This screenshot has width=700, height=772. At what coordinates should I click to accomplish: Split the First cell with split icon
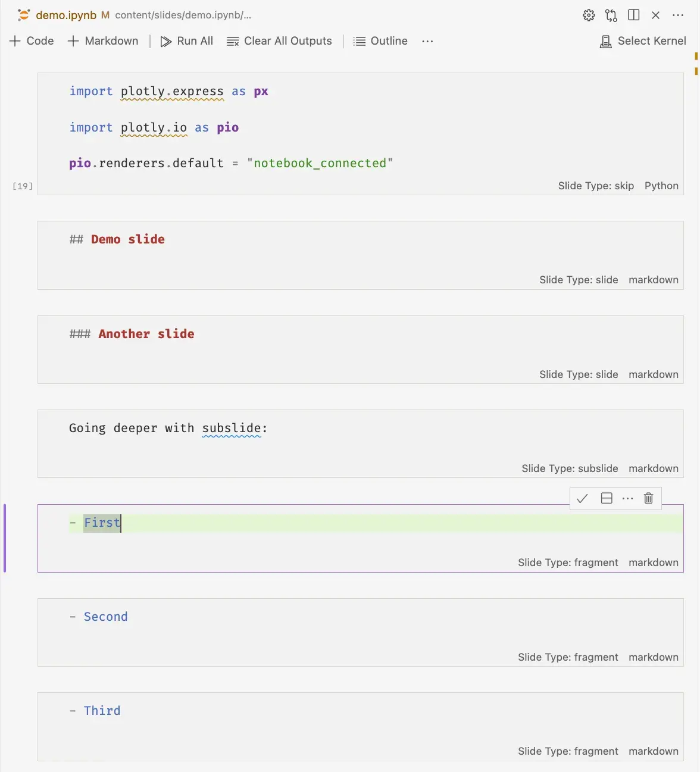tap(607, 498)
